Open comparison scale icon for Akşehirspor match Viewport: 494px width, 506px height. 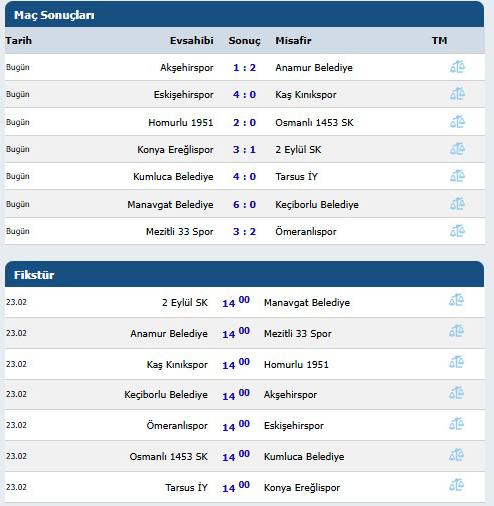[x=457, y=67]
